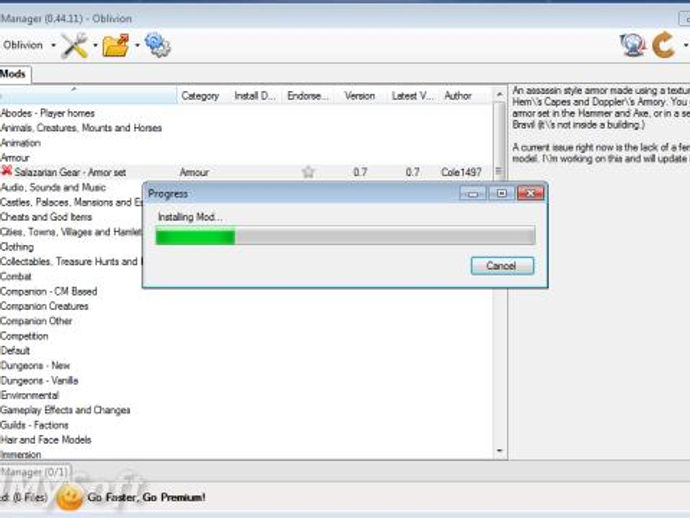Select Collectables, Treasure Hunts category
Viewport: 690px width, 518px height.
click(x=71, y=261)
